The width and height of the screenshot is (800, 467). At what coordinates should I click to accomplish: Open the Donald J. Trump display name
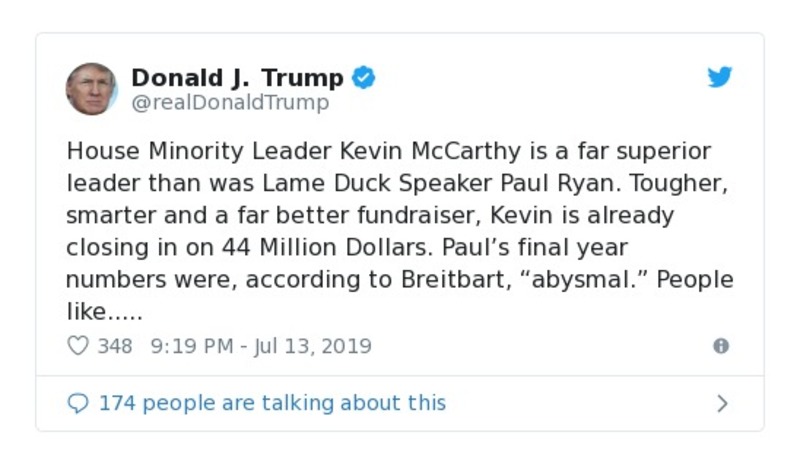237,78
